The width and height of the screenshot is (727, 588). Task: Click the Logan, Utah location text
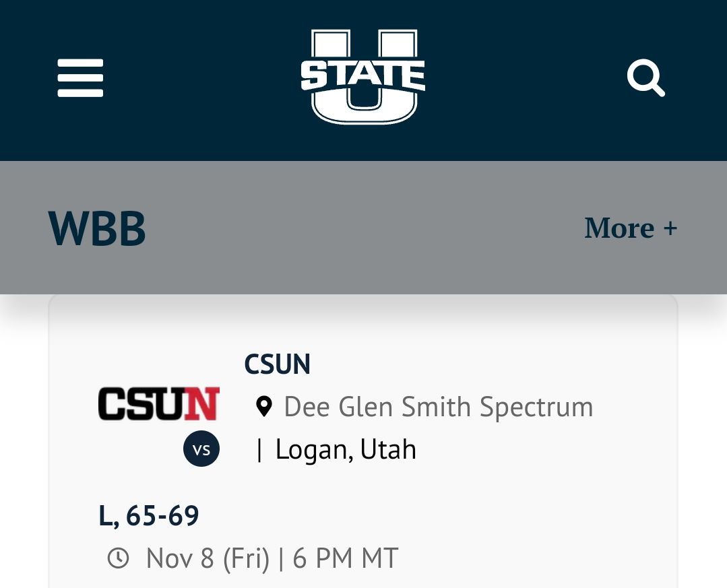pyautogui.click(x=346, y=449)
